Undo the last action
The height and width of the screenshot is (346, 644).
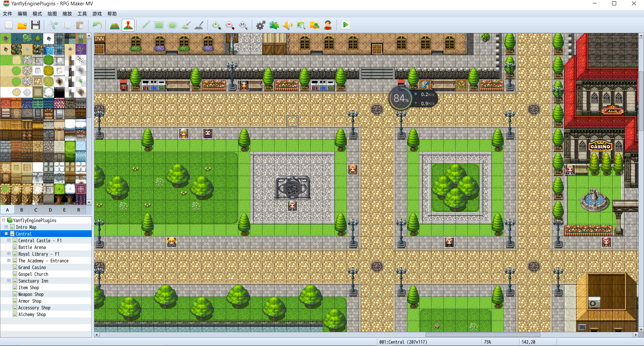[x=97, y=25]
